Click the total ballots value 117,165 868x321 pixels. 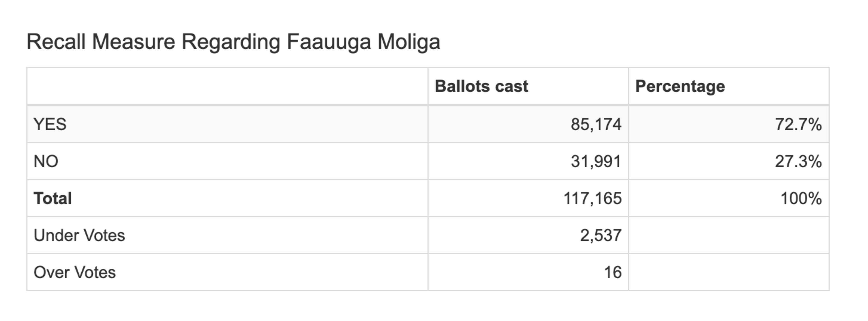coord(592,198)
